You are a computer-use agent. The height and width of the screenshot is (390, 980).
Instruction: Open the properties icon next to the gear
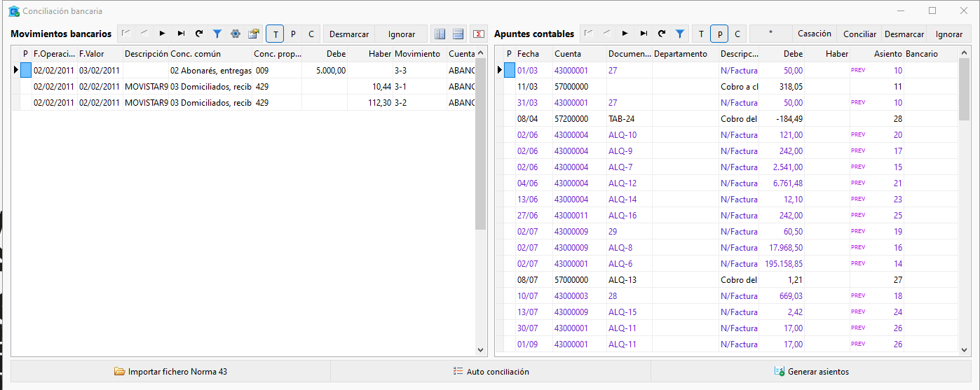pyautogui.click(x=254, y=34)
